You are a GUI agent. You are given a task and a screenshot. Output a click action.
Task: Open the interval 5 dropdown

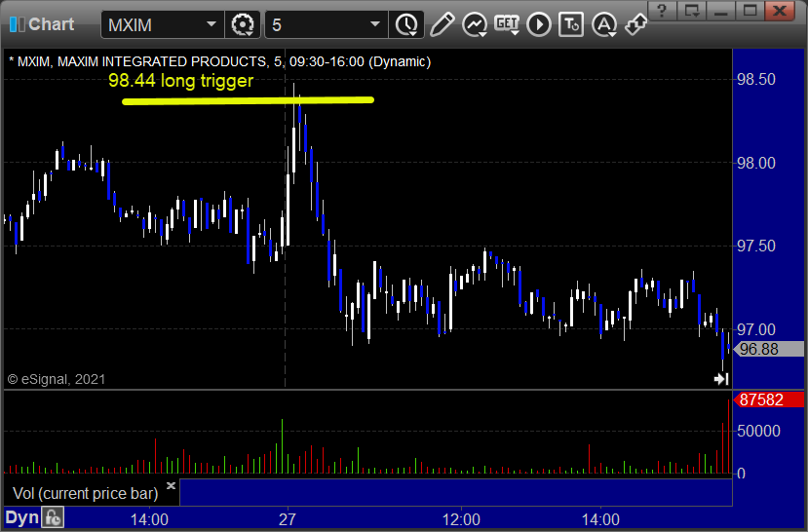click(375, 24)
